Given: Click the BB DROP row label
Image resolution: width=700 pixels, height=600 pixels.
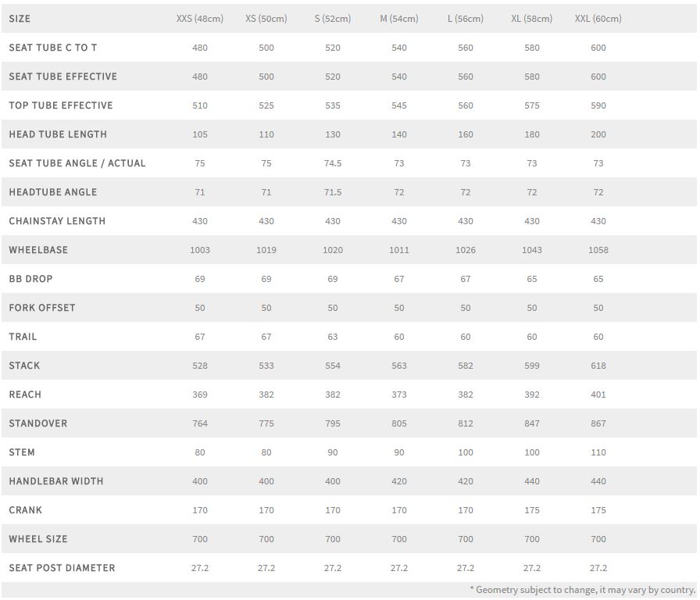Looking at the screenshot, I should pyautogui.click(x=31, y=279).
